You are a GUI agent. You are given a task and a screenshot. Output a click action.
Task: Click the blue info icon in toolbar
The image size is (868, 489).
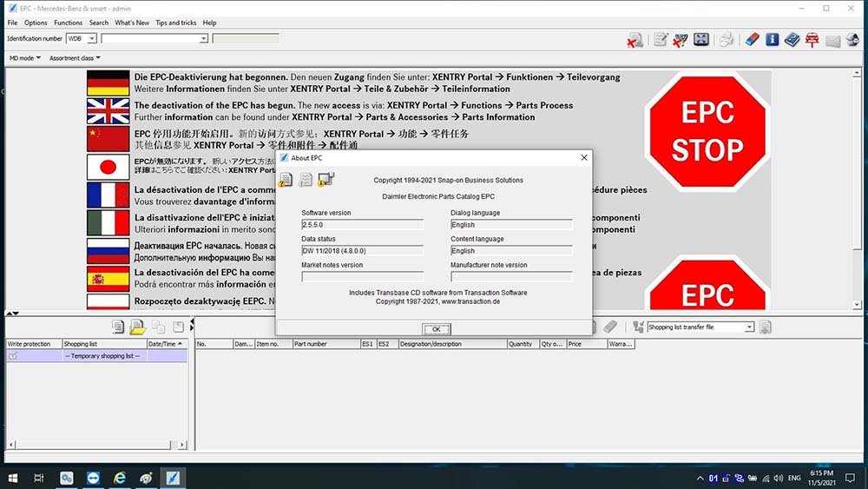pos(773,39)
